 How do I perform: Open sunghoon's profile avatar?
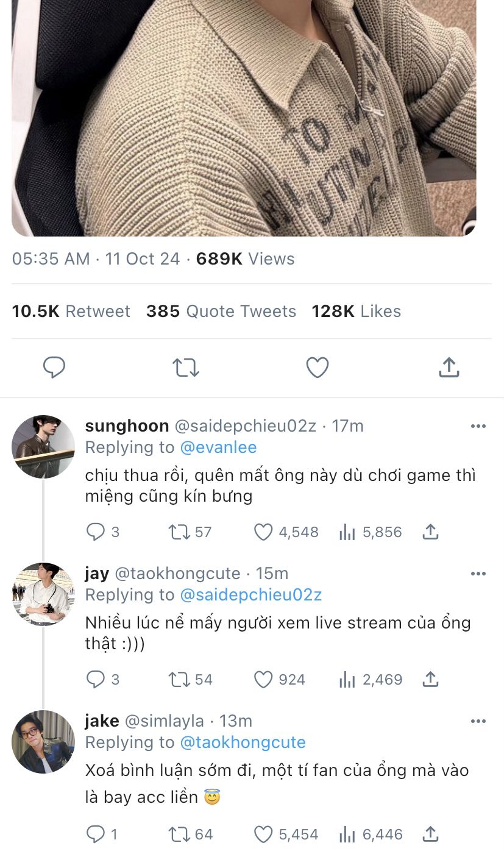point(43,447)
